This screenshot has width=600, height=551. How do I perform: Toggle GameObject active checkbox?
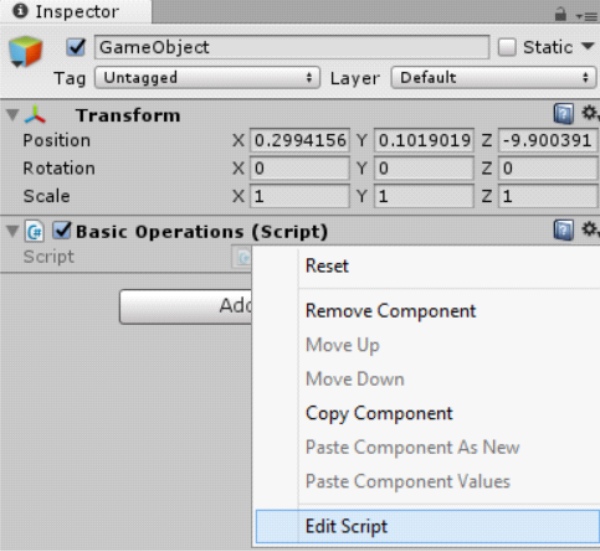pyautogui.click(x=76, y=47)
